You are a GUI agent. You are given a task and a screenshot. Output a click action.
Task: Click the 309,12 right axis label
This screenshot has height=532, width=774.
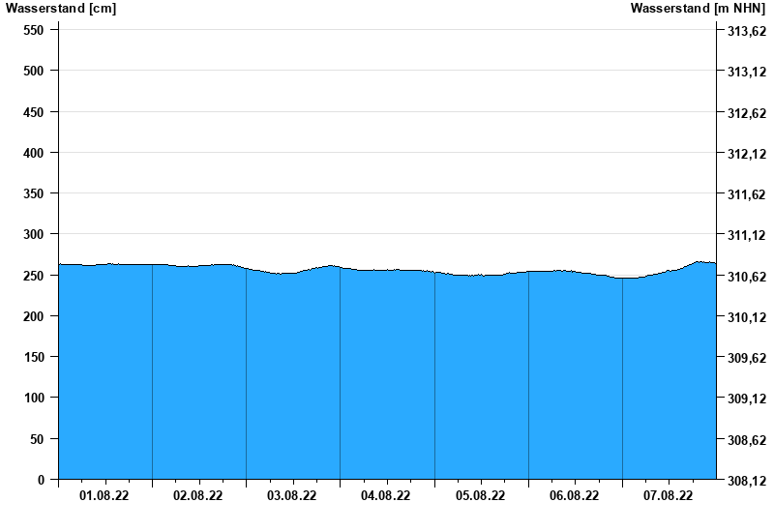[747, 399]
